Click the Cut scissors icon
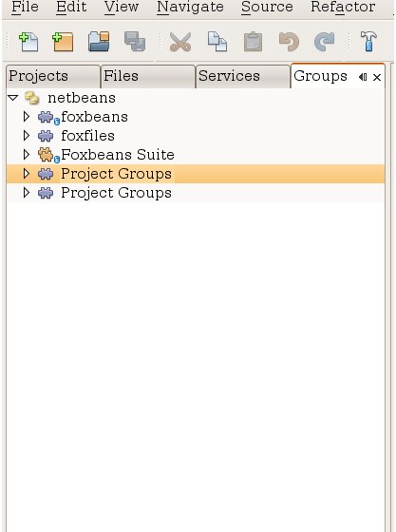The height and width of the screenshot is (532, 396). point(180,42)
